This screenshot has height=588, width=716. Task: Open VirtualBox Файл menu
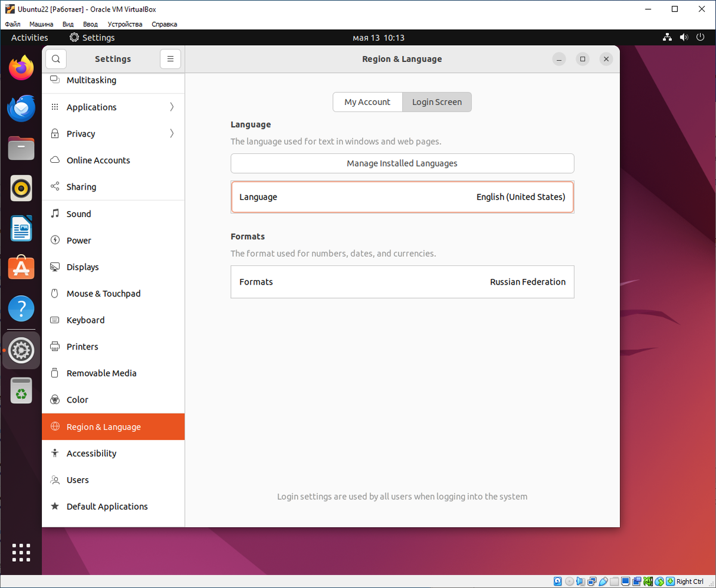point(13,24)
